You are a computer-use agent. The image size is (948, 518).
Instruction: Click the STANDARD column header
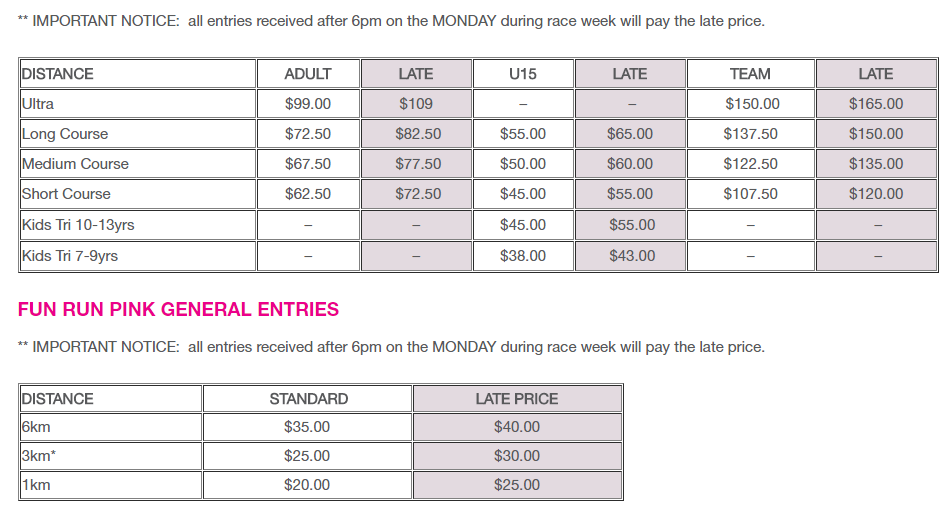[x=308, y=399]
